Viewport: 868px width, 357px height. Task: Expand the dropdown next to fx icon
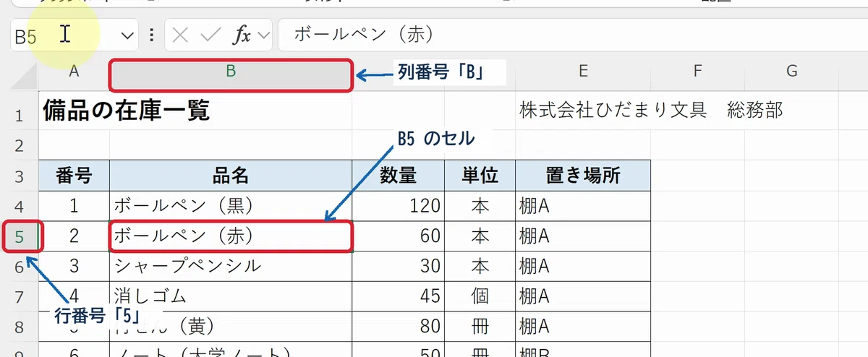[263, 35]
